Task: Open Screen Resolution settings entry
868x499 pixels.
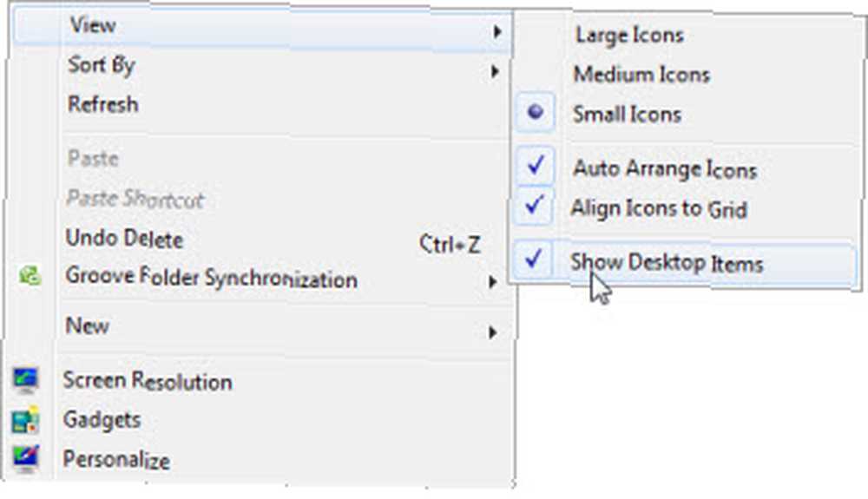Action: (148, 381)
